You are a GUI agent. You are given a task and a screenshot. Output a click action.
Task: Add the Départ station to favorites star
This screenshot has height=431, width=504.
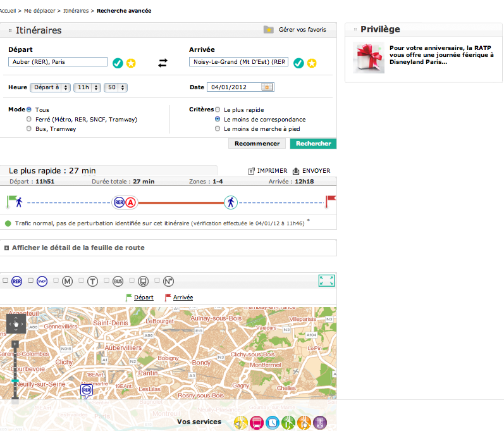click(131, 63)
